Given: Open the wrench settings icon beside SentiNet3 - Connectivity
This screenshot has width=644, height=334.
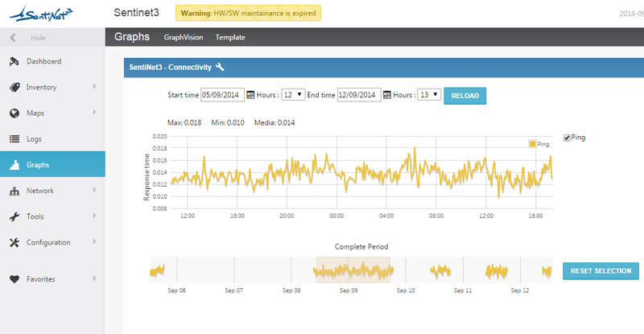Looking at the screenshot, I should tap(220, 67).
